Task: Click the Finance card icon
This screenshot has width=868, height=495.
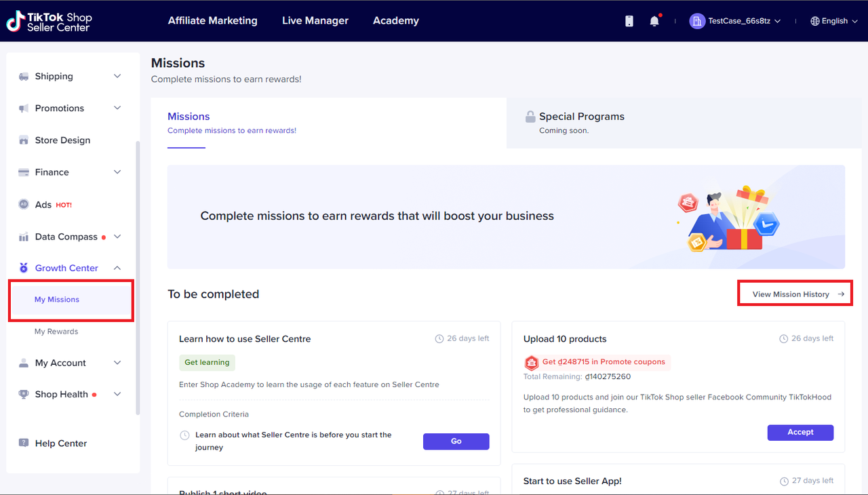Action: (24, 172)
